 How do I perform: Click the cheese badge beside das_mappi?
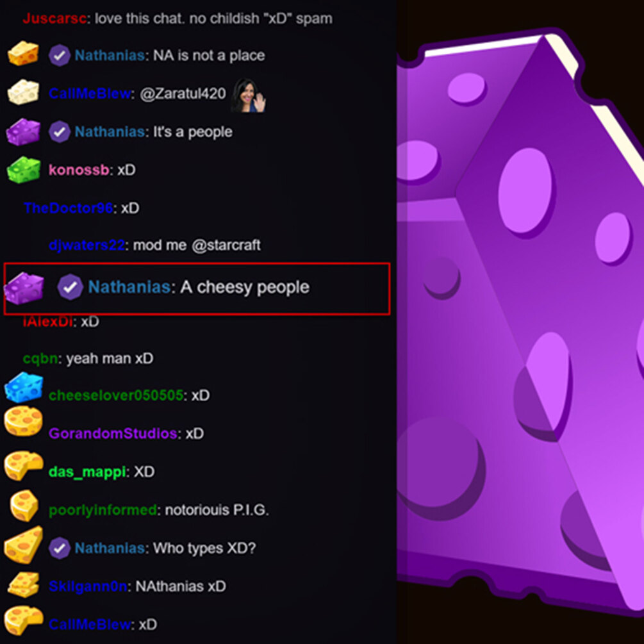[x=24, y=466]
